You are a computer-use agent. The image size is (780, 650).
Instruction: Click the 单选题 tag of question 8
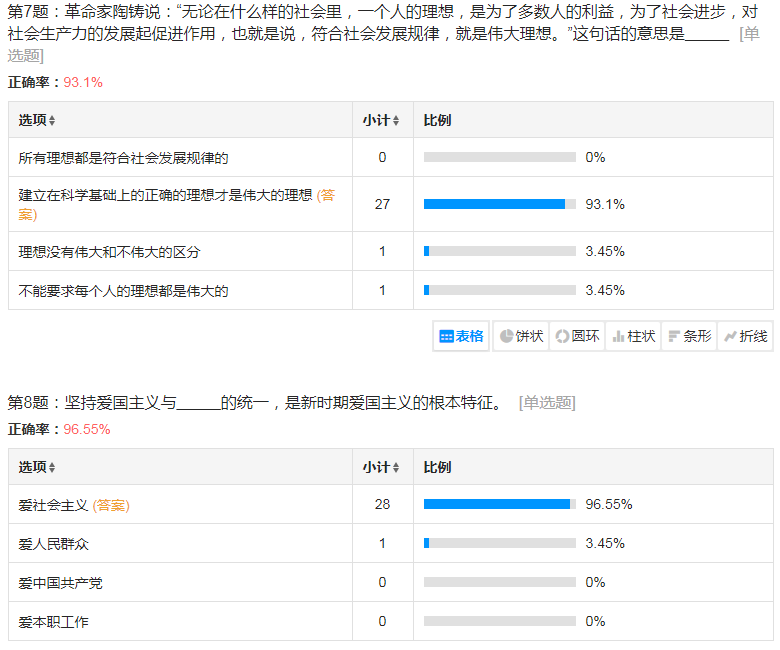[547, 403]
